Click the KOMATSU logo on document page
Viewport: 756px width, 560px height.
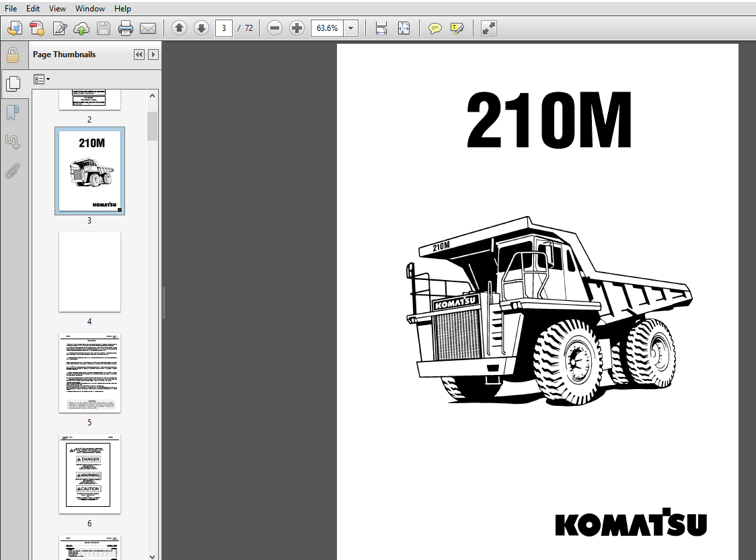[631, 522]
